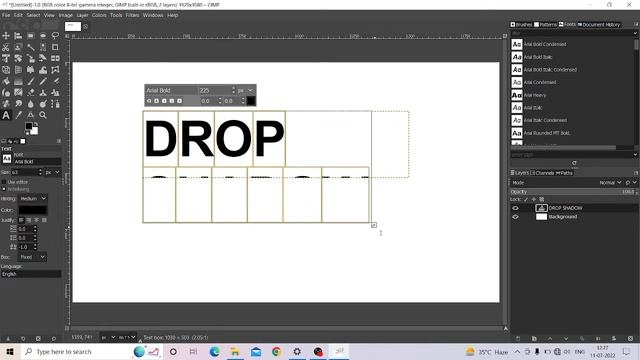Select the Alignment tool

coord(18,36)
